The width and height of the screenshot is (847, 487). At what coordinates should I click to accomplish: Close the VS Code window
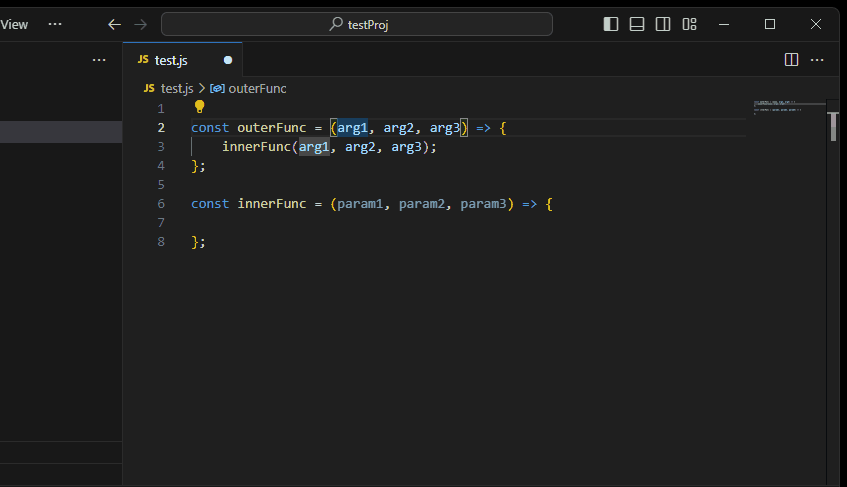(816, 24)
